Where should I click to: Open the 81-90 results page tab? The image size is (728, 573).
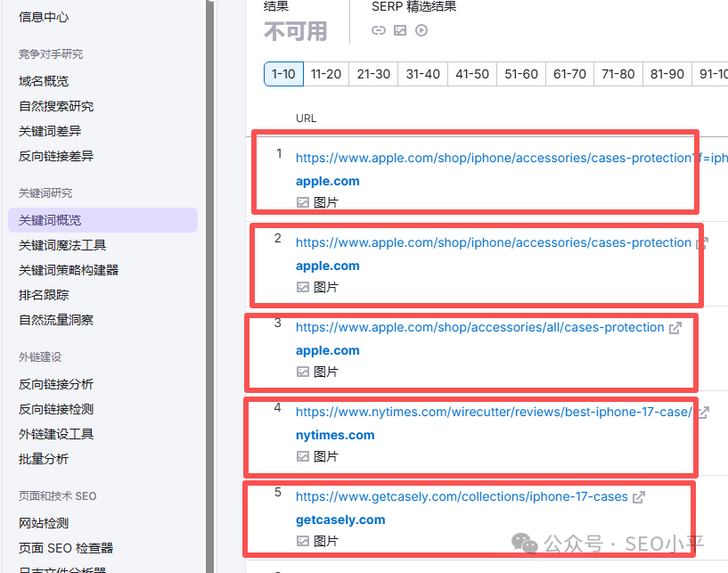667,74
